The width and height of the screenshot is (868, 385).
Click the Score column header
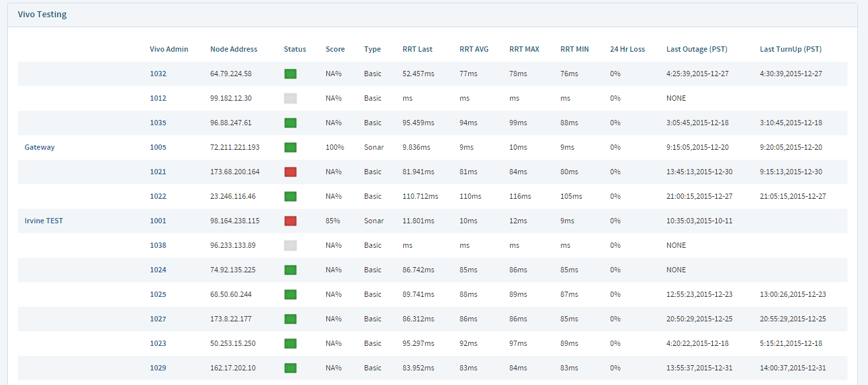(x=336, y=49)
